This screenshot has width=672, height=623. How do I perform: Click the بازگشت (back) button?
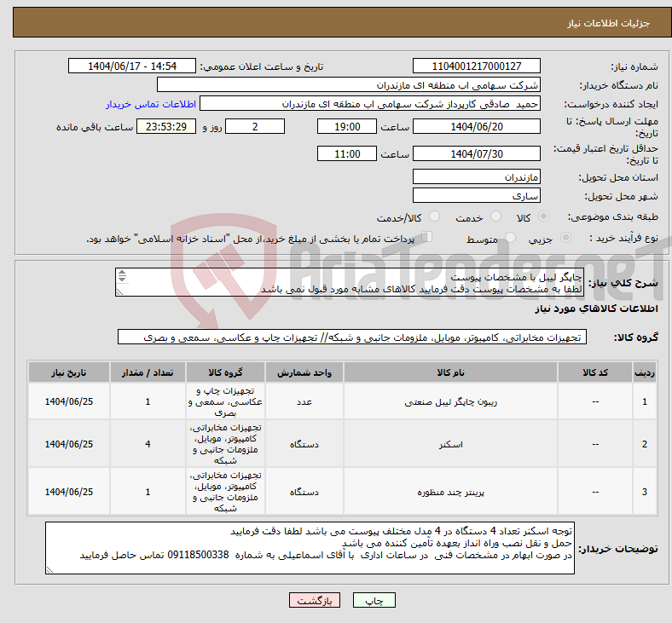click(x=315, y=600)
